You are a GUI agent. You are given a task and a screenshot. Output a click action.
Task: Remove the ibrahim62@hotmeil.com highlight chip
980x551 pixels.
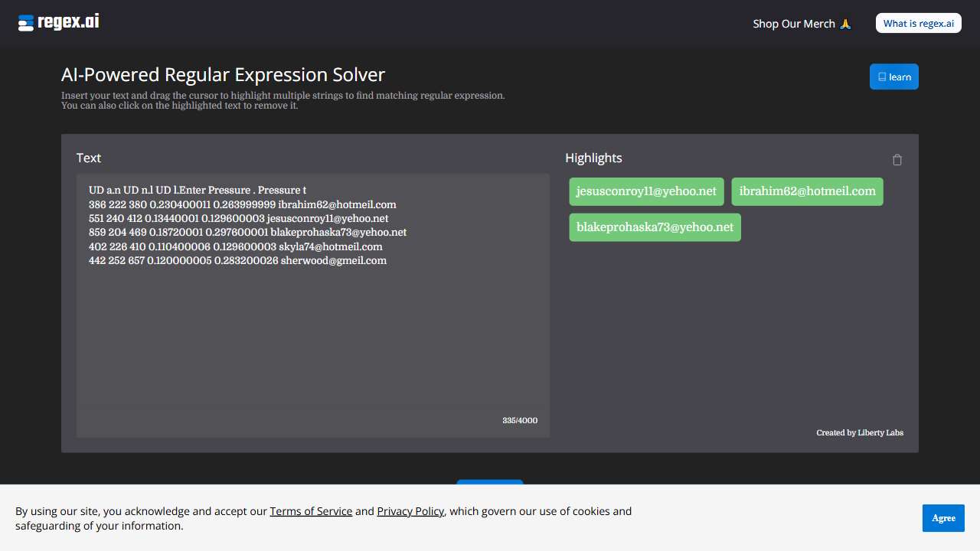click(807, 191)
